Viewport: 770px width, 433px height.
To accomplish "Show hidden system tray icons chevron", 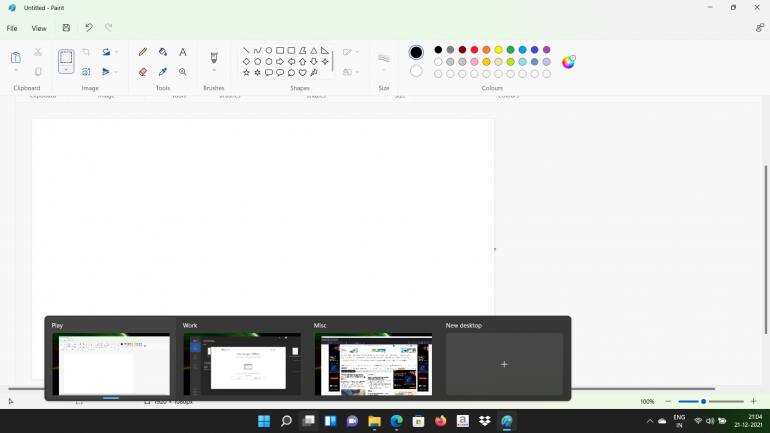I will click(x=649, y=421).
